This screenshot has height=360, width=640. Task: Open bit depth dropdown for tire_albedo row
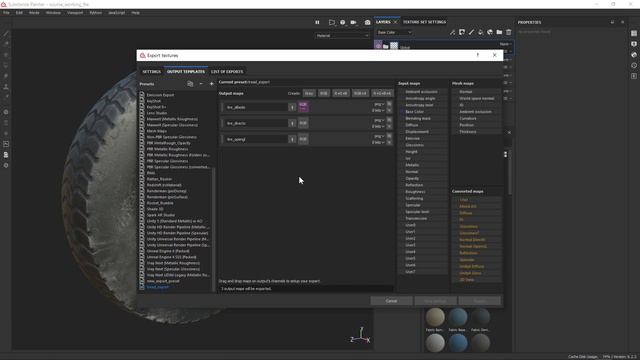click(x=378, y=110)
